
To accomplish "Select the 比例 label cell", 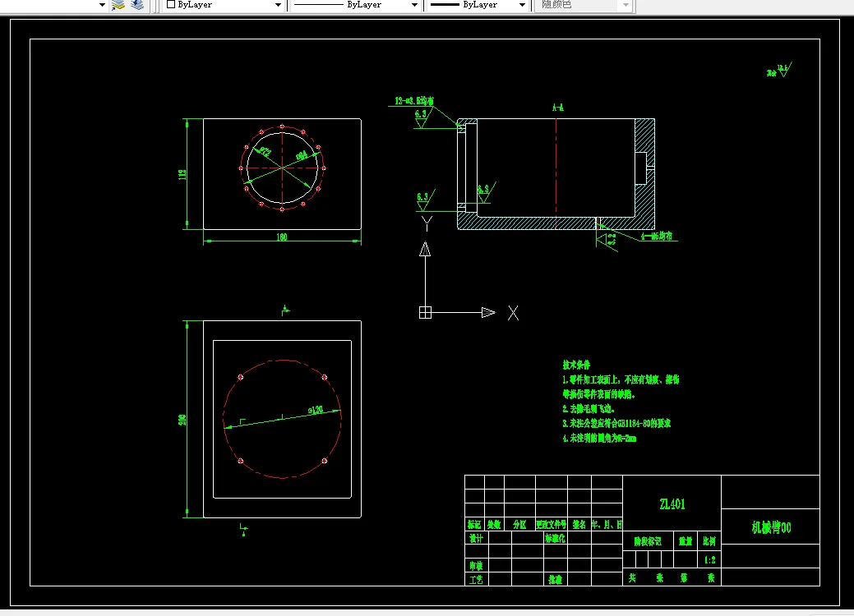I will pos(709,541).
